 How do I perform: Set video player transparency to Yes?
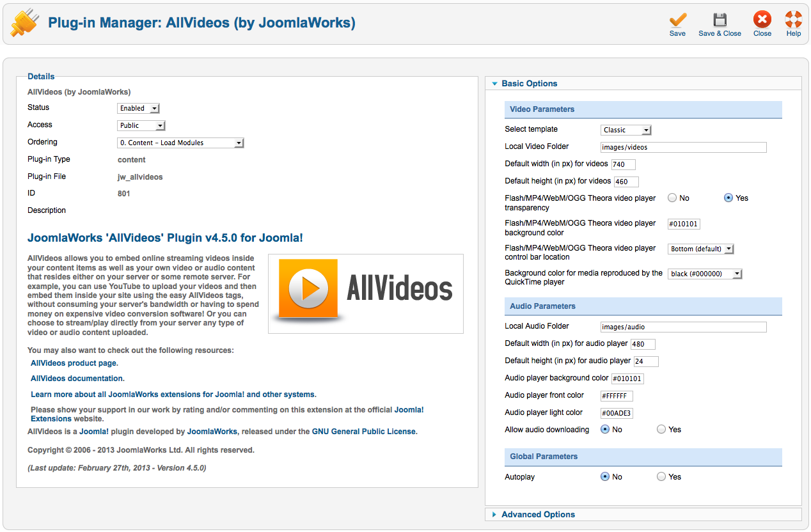pyautogui.click(x=728, y=198)
